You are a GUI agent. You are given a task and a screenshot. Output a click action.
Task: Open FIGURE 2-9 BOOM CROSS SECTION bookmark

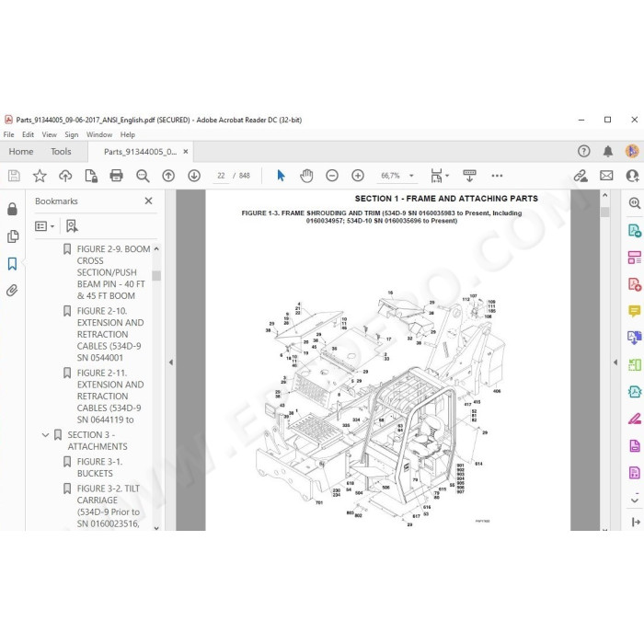tap(111, 272)
